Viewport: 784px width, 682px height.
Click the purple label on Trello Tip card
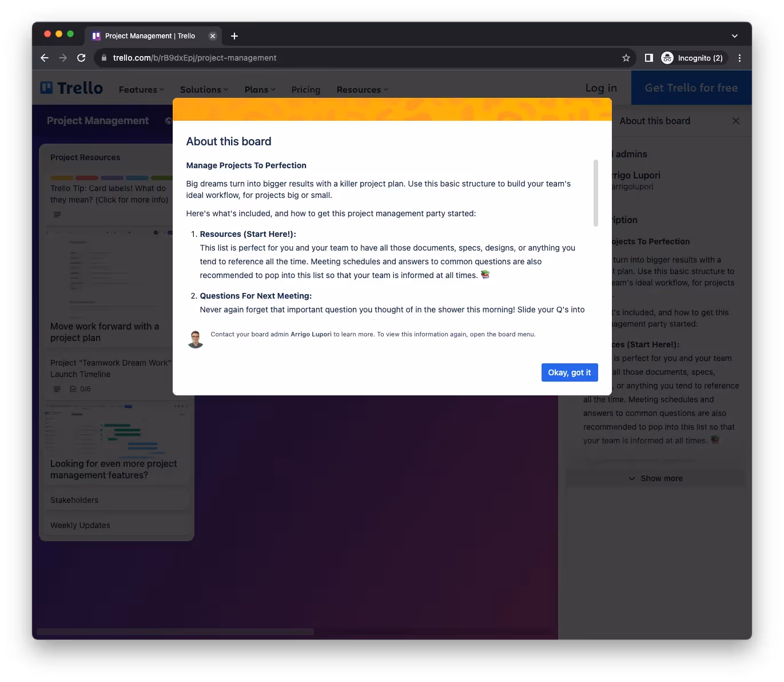click(x=112, y=178)
